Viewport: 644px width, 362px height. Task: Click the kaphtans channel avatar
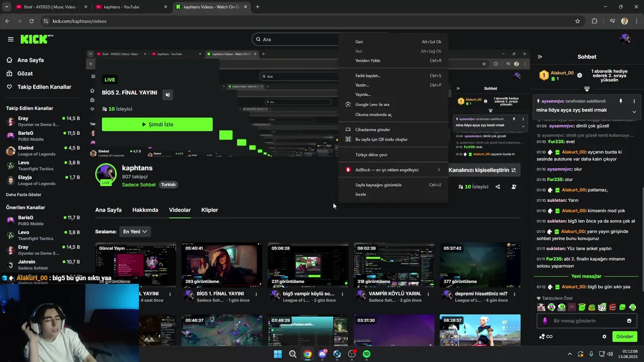click(x=106, y=174)
